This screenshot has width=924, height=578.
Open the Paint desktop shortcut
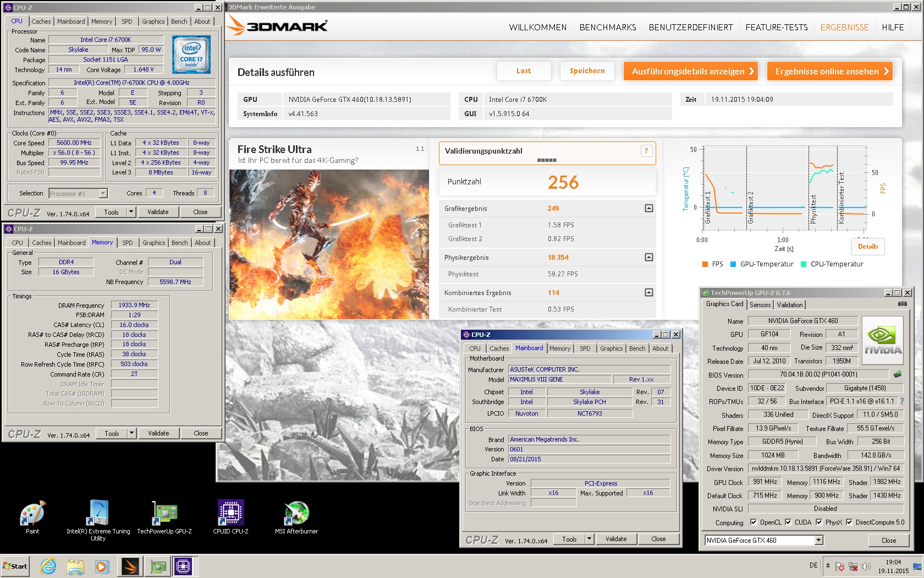32,517
